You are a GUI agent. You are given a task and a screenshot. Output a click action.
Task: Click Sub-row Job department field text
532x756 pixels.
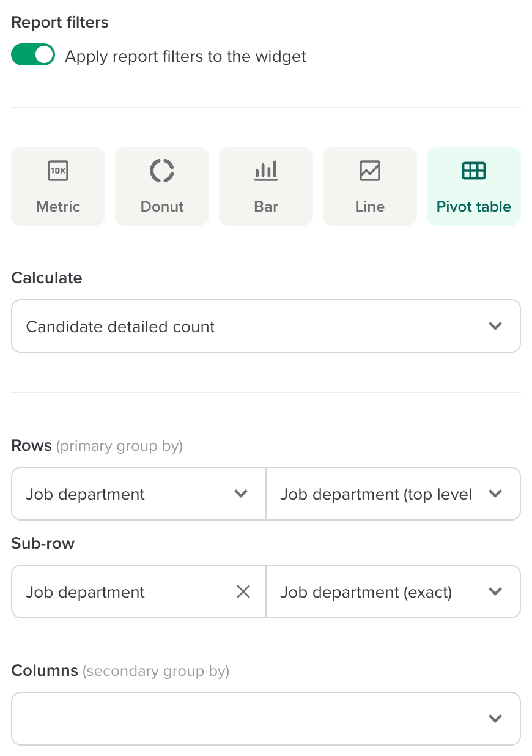pyautogui.click(x=86, y=592)
